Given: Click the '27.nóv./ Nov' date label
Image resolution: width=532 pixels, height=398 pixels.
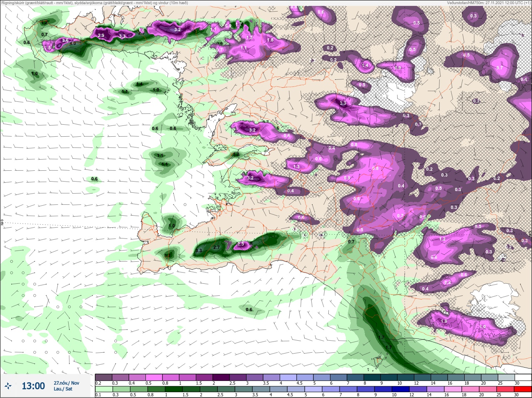Looking at the screenshot, I should tap(66, 383).
